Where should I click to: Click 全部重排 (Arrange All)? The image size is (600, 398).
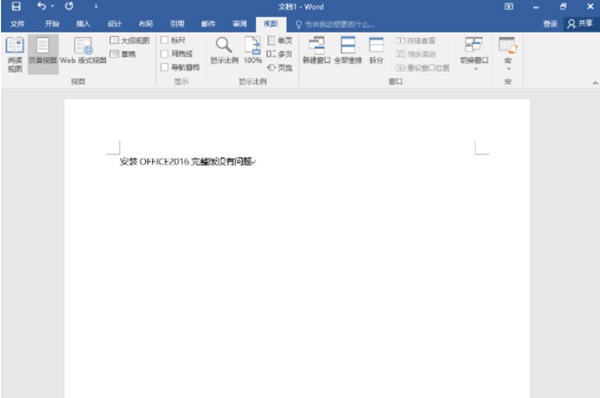tap(348, 51)
